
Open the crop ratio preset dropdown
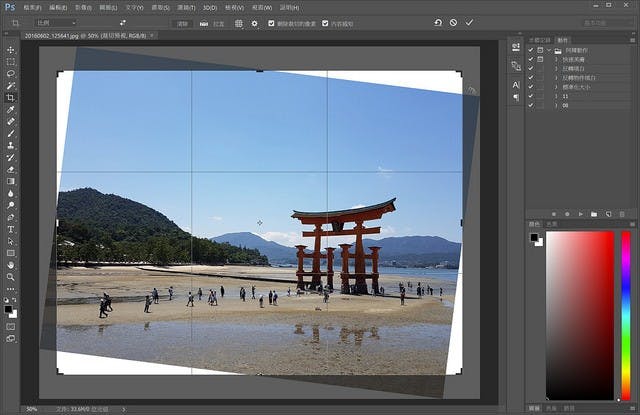coord(55,22)
